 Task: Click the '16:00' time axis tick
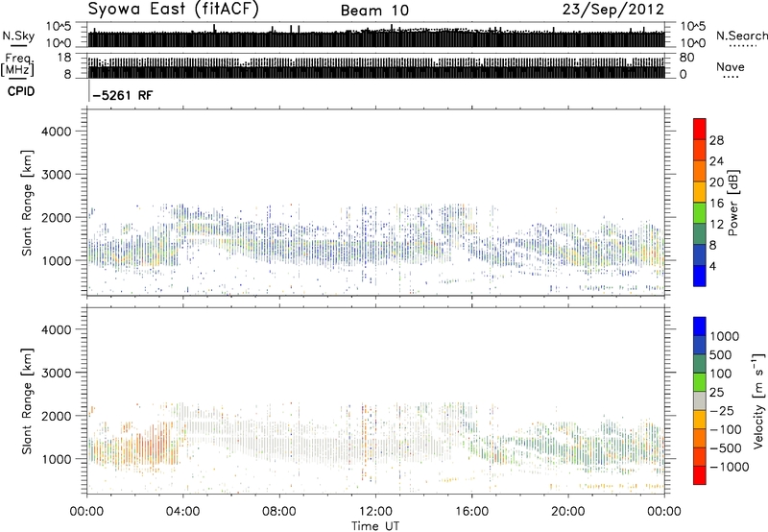[471, 512]
